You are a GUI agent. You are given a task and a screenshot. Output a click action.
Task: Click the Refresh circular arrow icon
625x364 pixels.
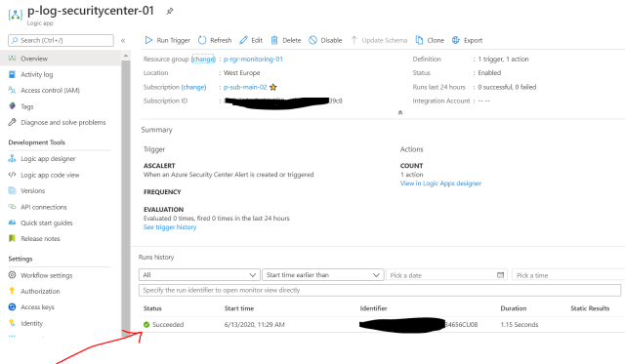tap(202, 40)
